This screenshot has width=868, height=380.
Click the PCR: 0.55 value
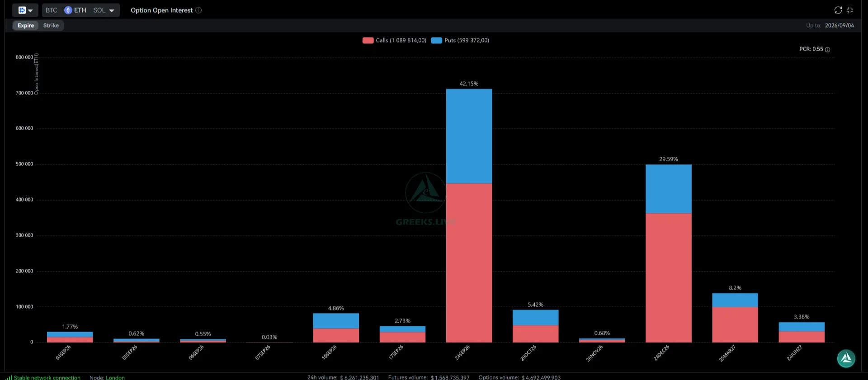coord(811,49)
